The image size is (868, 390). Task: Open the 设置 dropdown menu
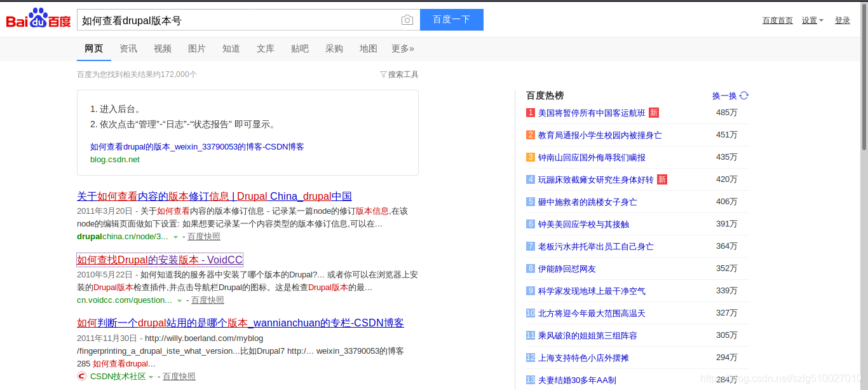(x=813, y=20)
